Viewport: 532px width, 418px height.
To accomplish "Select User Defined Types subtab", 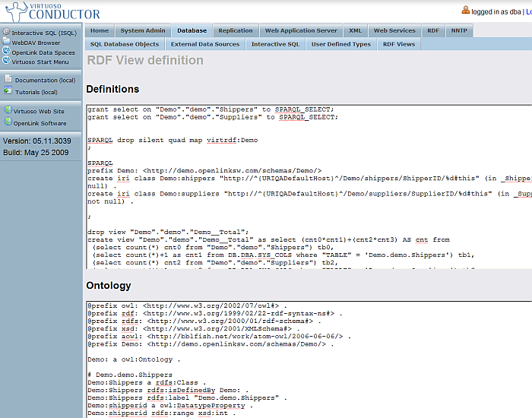I will (x=341, y=44).
